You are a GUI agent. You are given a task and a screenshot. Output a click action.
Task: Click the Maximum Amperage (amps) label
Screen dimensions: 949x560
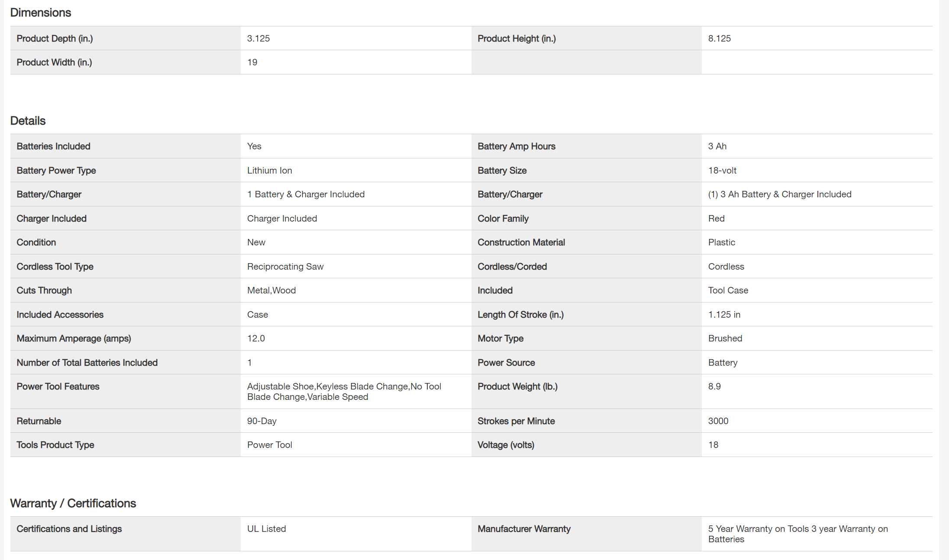tap(74, 338)
